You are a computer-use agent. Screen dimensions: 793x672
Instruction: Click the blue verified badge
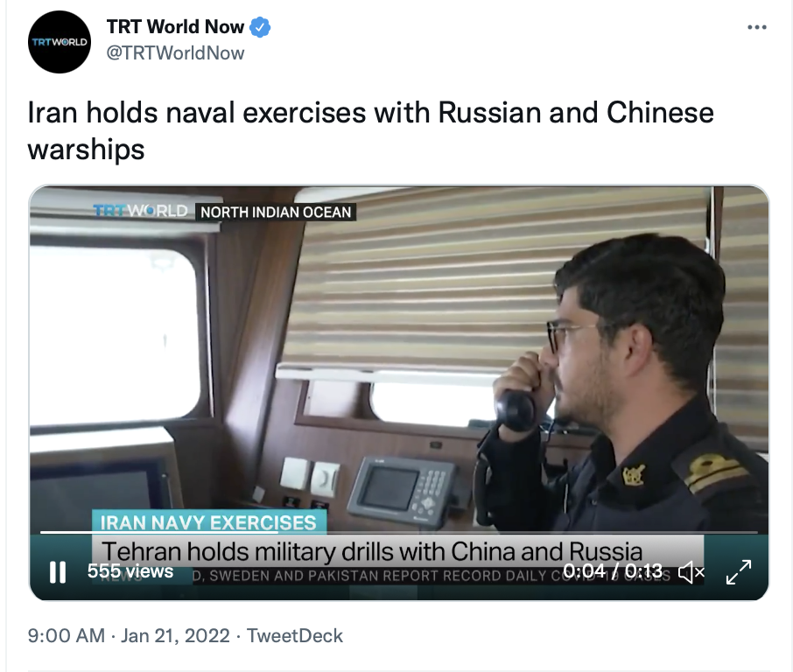coord(260,27)
